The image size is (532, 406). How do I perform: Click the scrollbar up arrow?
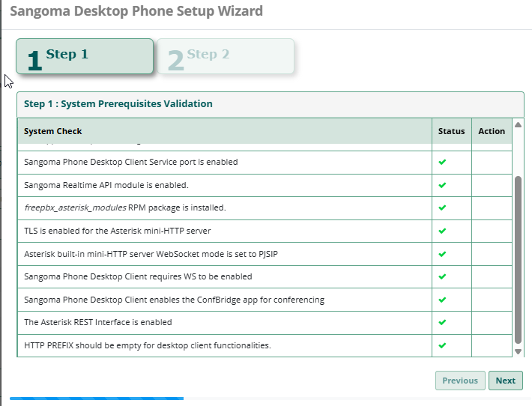(517, 124)
